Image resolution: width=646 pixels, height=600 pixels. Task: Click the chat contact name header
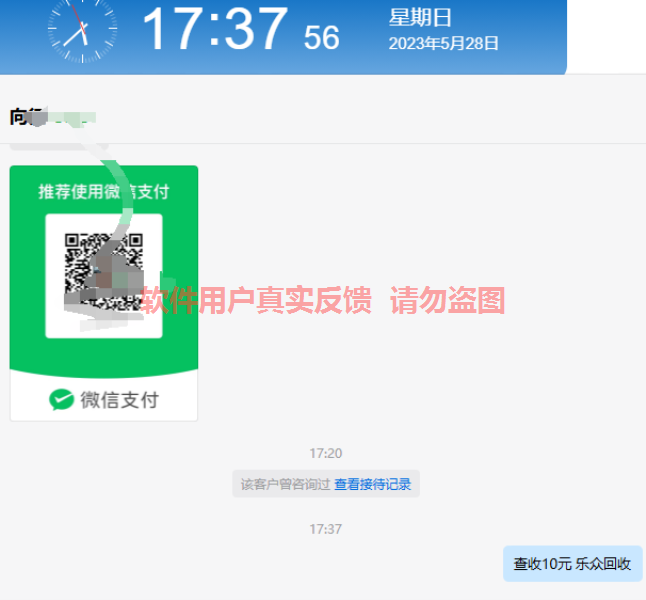(x=53, y=117)
